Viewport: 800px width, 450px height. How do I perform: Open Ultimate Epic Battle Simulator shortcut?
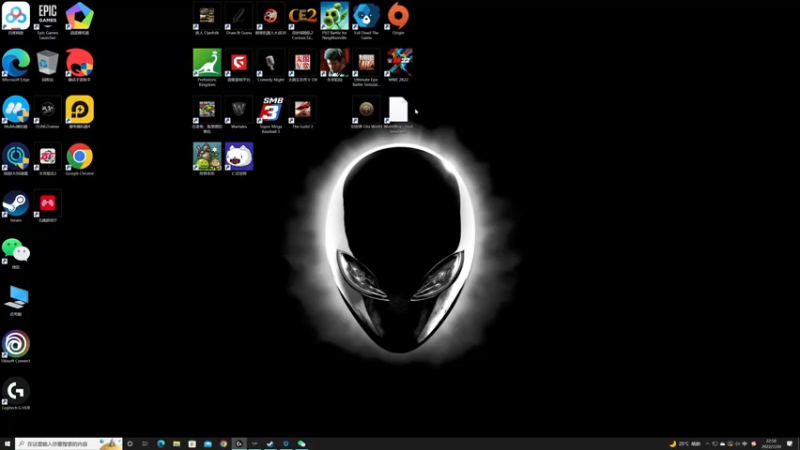(x=366, y=67)
